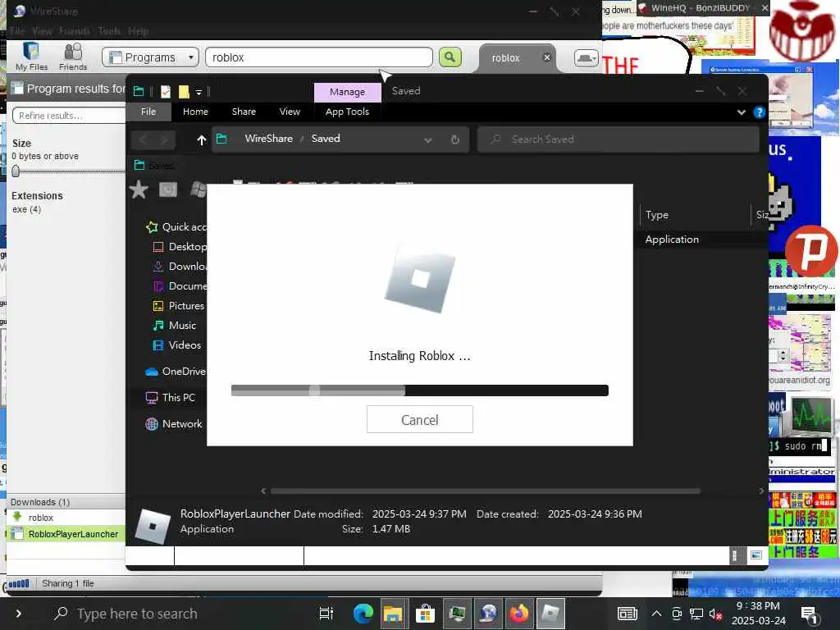The height and width of the screenshot is (630, 840).
Task: Select the Application type file row
Action: [672, 240]
